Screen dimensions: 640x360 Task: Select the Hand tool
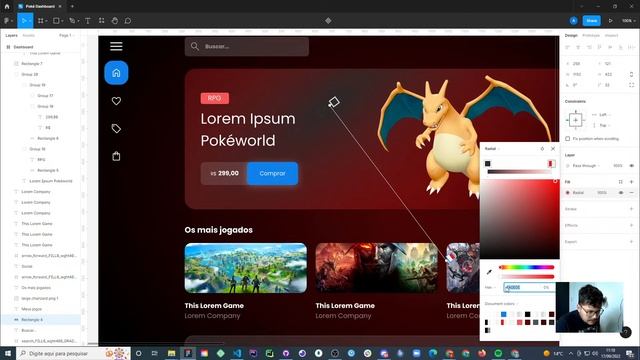[115, 20]
